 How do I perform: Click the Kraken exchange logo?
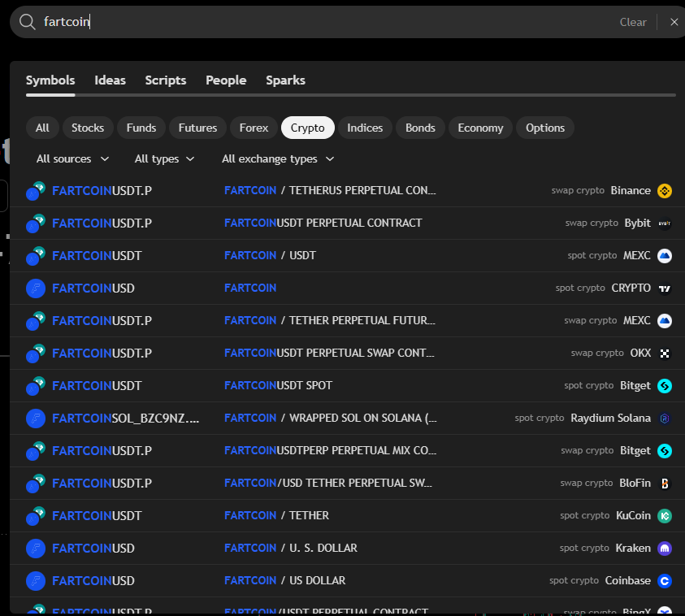[x=665, y=548]
